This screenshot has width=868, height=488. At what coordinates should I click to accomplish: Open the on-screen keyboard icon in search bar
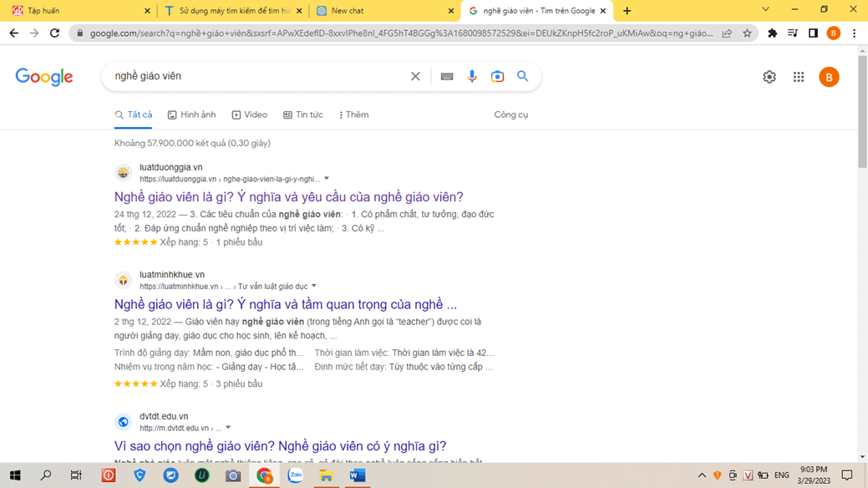pos(446,76)
